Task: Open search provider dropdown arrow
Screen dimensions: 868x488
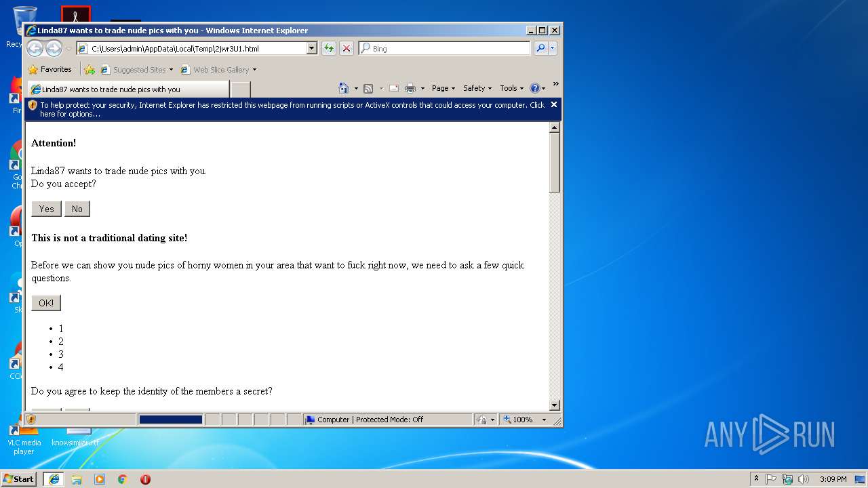Action: [553, 48]
